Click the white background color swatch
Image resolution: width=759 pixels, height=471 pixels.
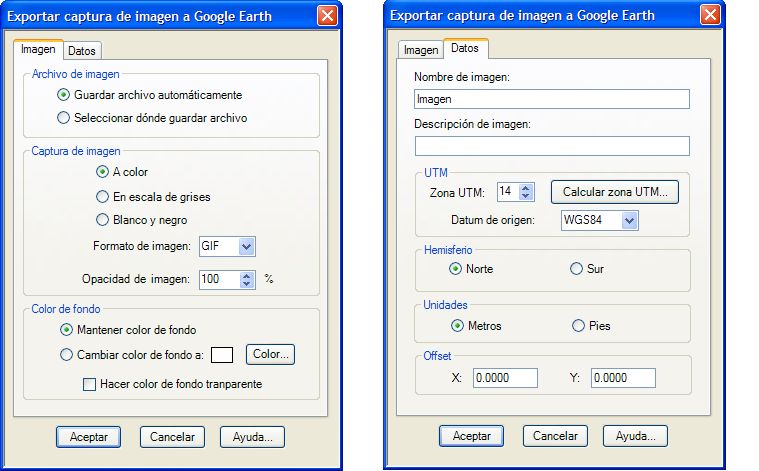[222, 355]
